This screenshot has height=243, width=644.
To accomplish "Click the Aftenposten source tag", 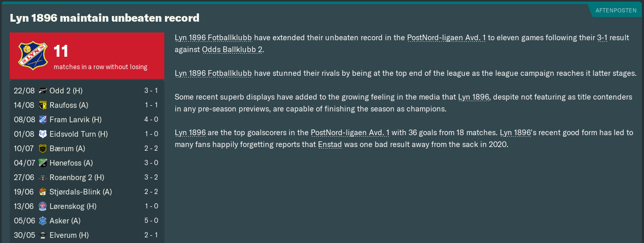I will (x=617, y=10).
